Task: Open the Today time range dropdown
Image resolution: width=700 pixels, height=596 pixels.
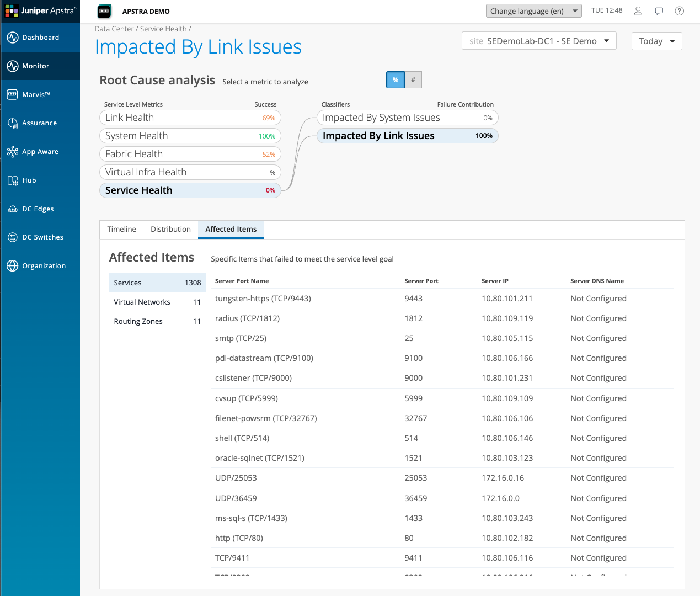Action: (656, 41)
